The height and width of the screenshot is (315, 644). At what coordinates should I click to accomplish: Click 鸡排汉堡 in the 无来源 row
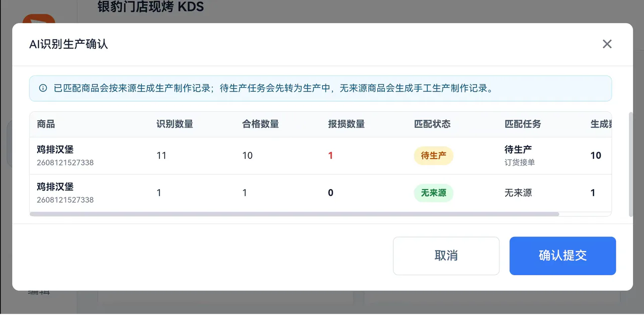tap(55, 187)
